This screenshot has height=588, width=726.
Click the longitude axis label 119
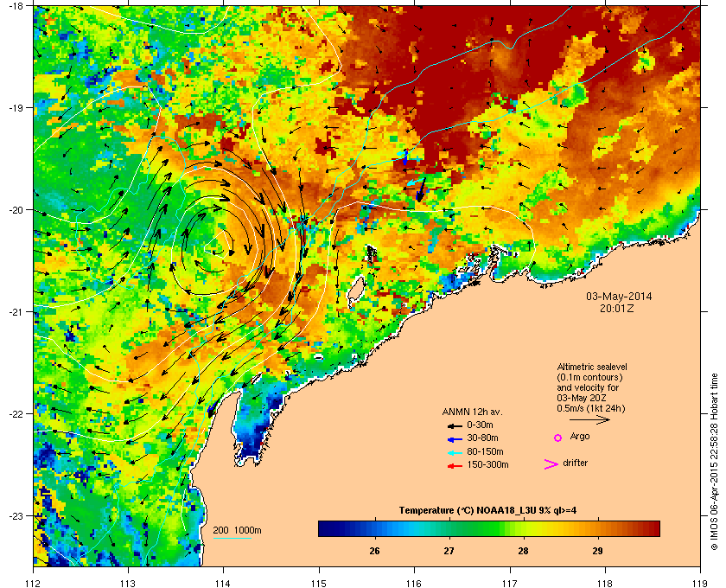(x=700, y=583)
